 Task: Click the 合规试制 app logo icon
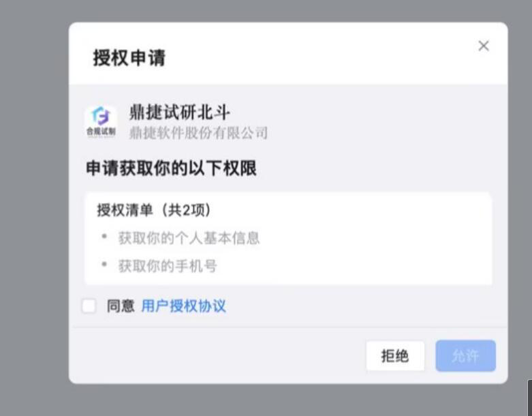pyautogui.click(x=101, y=121)
